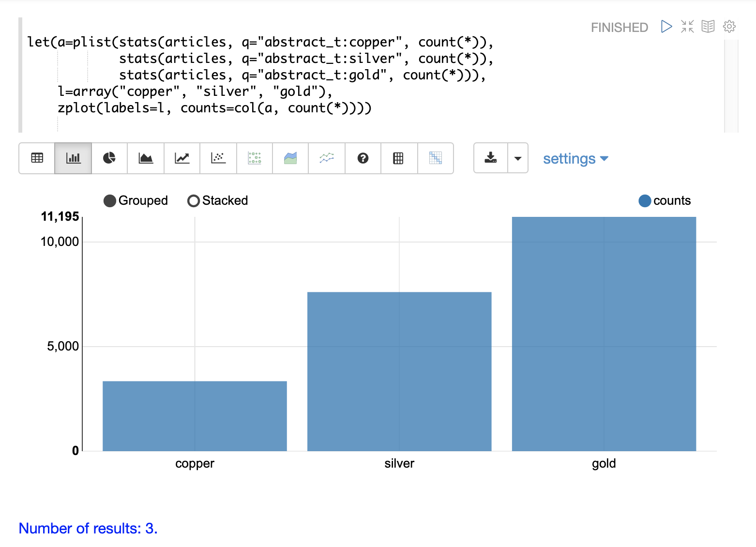Switch to line chart visualization

pyautogui.click(x=182, y=158)
